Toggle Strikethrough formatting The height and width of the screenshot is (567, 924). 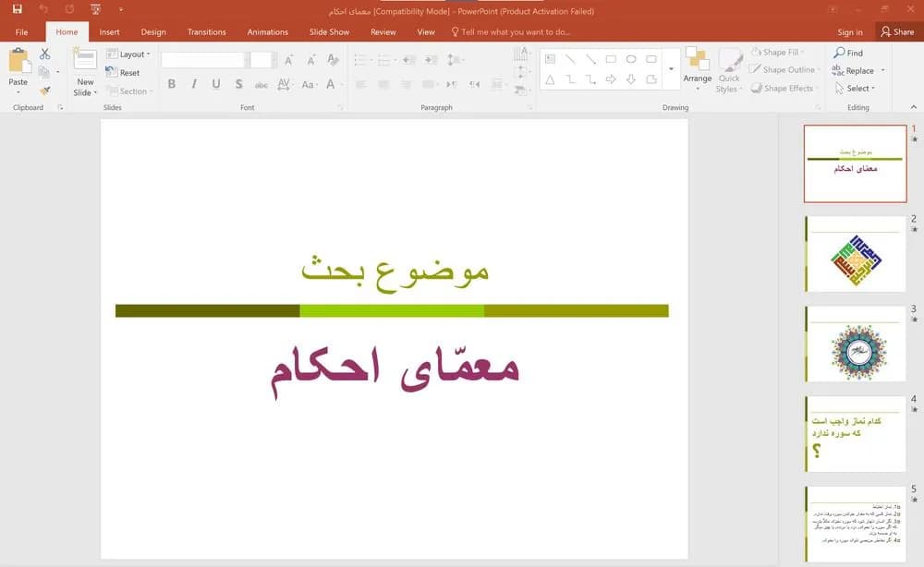click(261, 85)
